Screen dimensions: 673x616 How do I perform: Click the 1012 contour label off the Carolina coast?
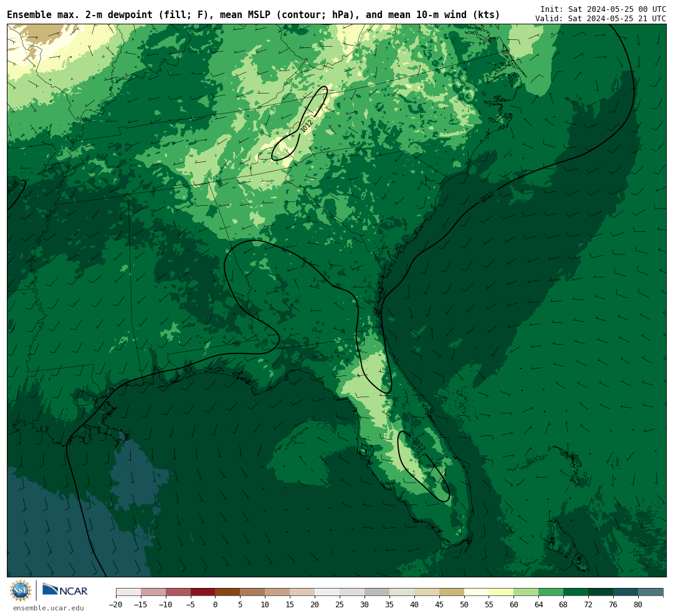coord(486,197)
